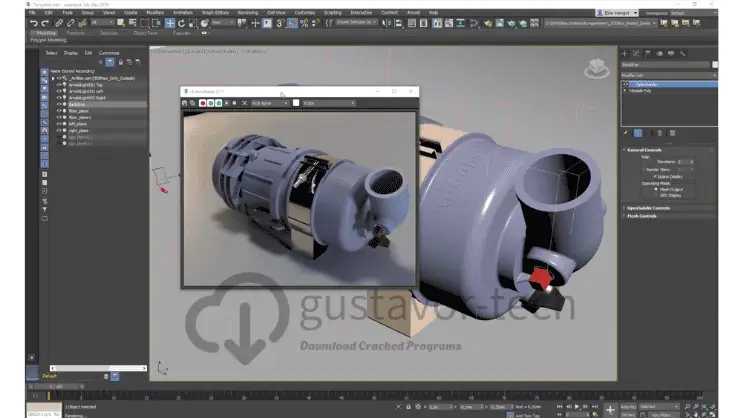
Task: Hide left_plane using its eye icon
Action: click(59, 124)
